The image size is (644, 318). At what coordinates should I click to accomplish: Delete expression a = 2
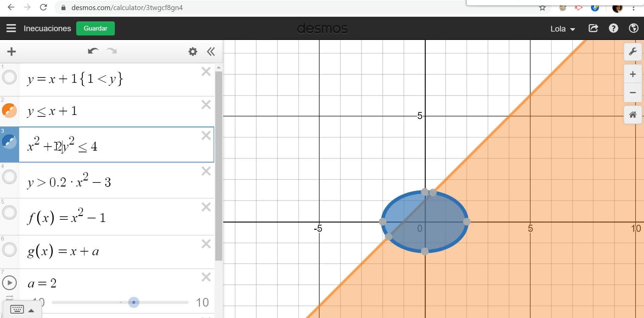click(x=206, y=277)
